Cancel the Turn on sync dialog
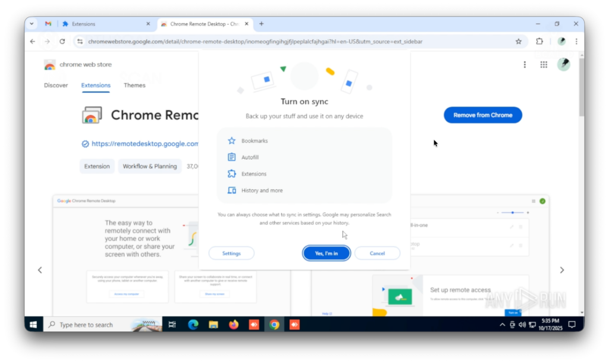Viewport: 609px width, 364px height. coord(377,253)
